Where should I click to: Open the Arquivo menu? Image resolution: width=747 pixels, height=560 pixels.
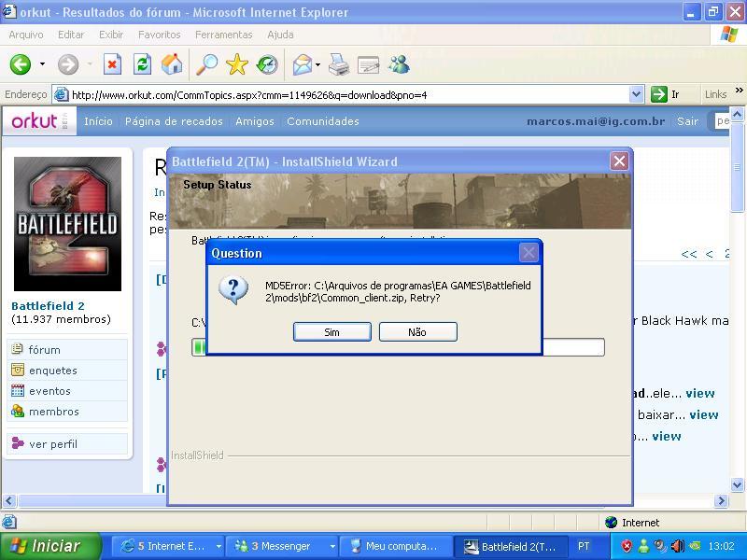26,35
